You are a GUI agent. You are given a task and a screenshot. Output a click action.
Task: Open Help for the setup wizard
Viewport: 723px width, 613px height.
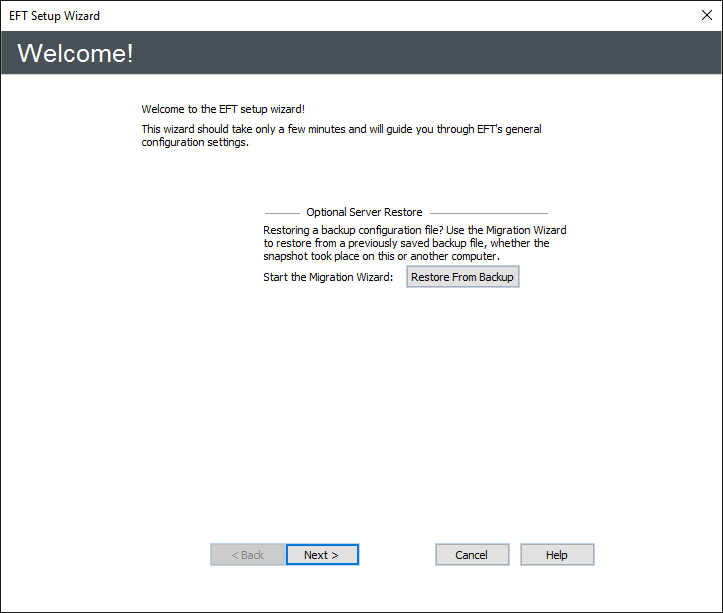pyautogui.click(x=557, y=555)
